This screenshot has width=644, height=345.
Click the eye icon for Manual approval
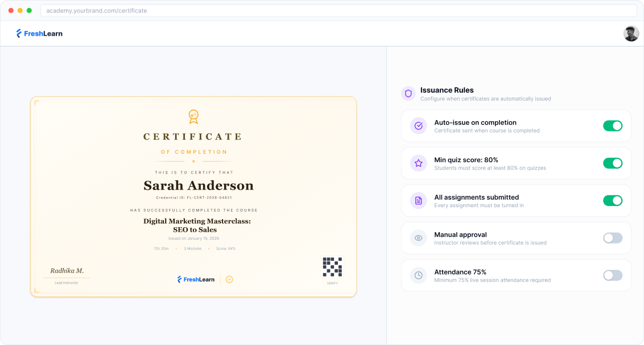(419, 238)
